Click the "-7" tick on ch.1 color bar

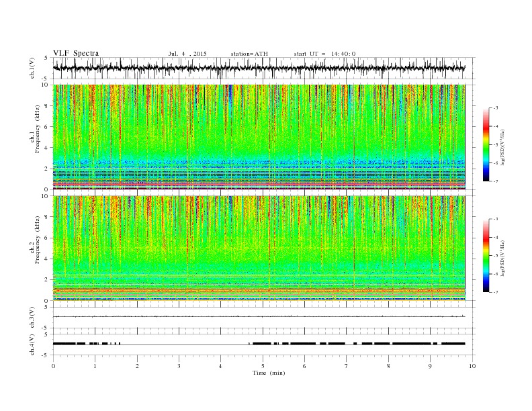(495, 181)
